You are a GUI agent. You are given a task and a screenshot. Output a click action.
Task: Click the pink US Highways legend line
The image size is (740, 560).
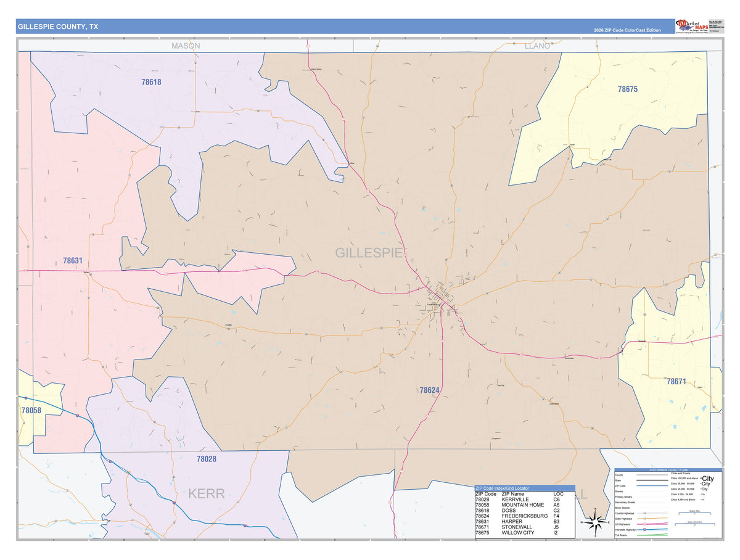(x=652, y=524)
